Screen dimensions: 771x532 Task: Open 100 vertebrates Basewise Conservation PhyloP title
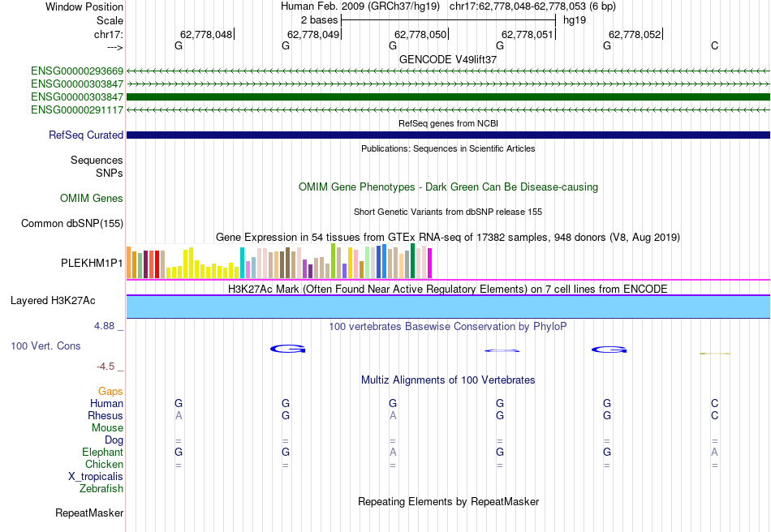pos(448,327)
